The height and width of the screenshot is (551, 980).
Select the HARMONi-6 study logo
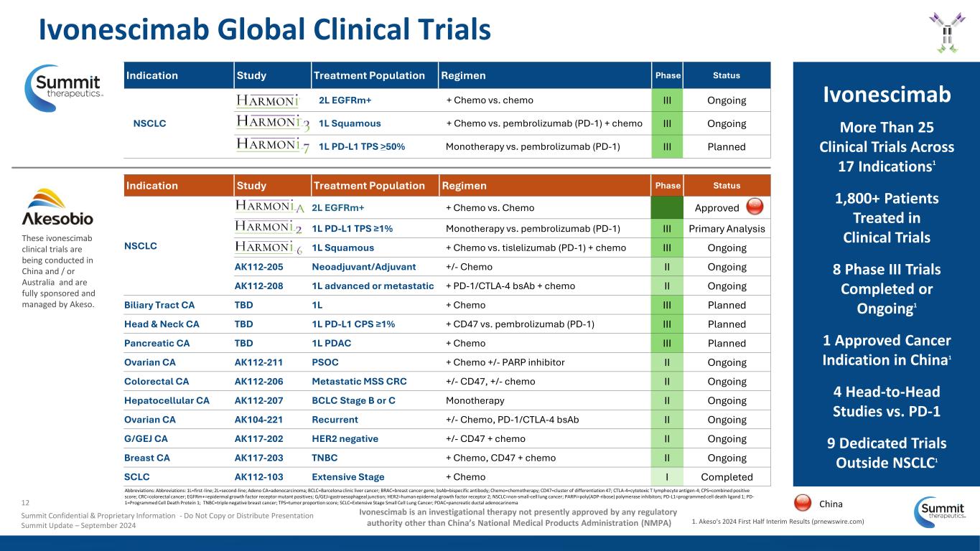[x=270, y=248]
